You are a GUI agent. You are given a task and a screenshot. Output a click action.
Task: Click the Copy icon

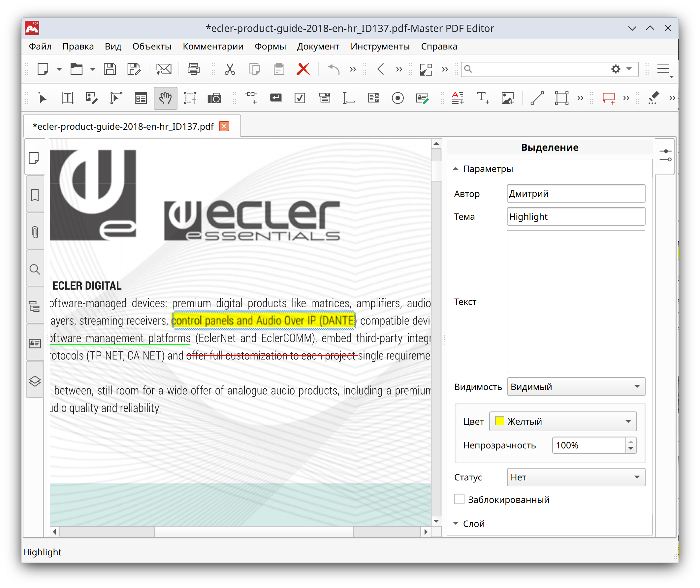tap(255, 69)
